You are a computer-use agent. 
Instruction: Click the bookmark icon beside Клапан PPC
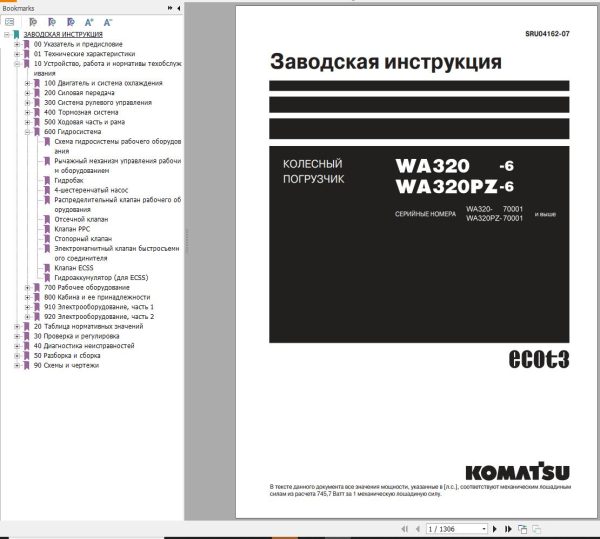(x=47, y=229)
